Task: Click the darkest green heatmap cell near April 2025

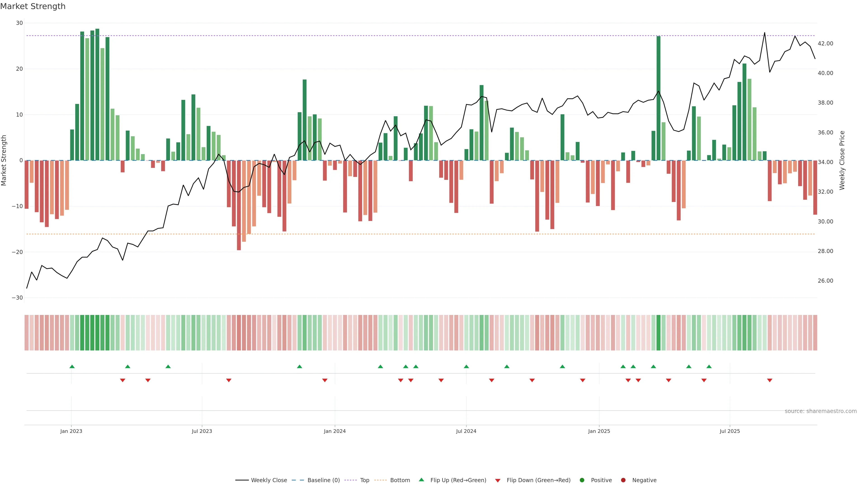Action: coord(658,332)
